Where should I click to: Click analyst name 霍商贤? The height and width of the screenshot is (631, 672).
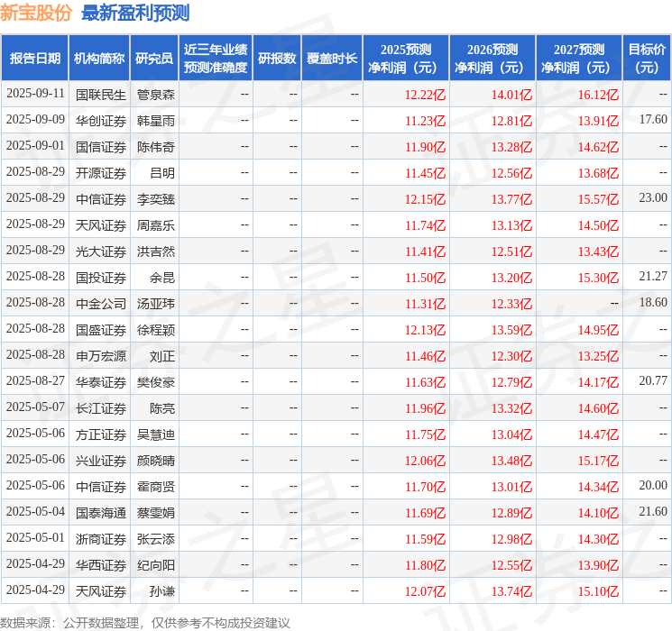155,486
